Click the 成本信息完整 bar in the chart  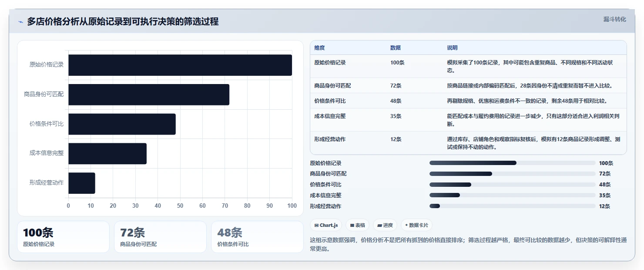pyautogui.click(x=107, y=154)
